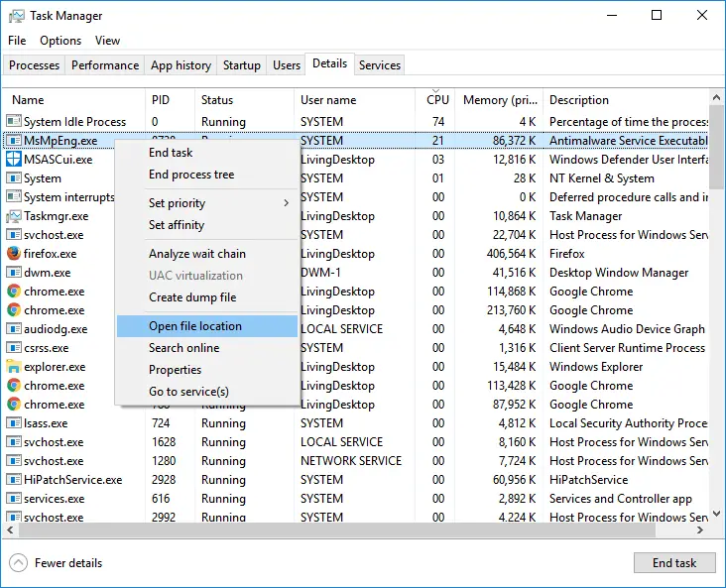
Task: Switch to the Users tab
Action: point(287,65)
